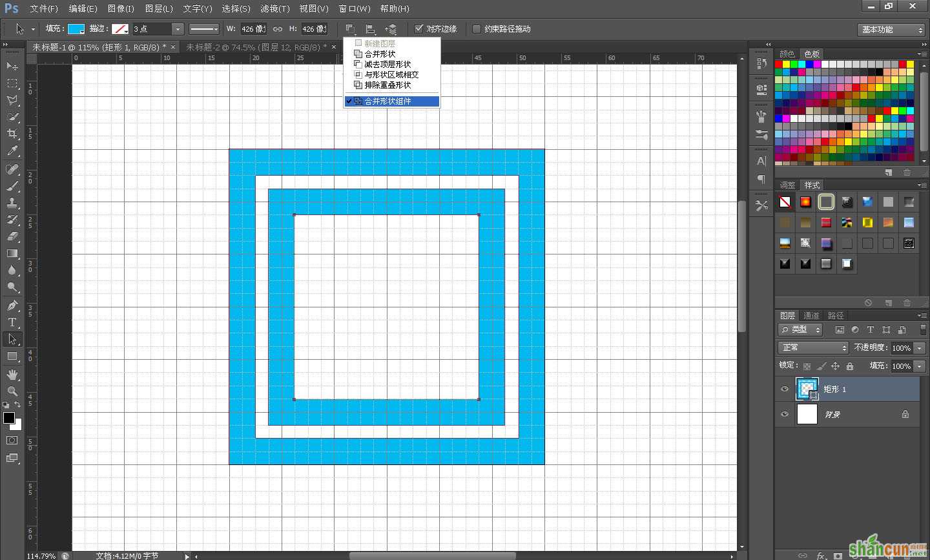This screenshot has width=930, height=560.
Task: Open the 基本功能 workspace dropdown
Action: [892, 30]
